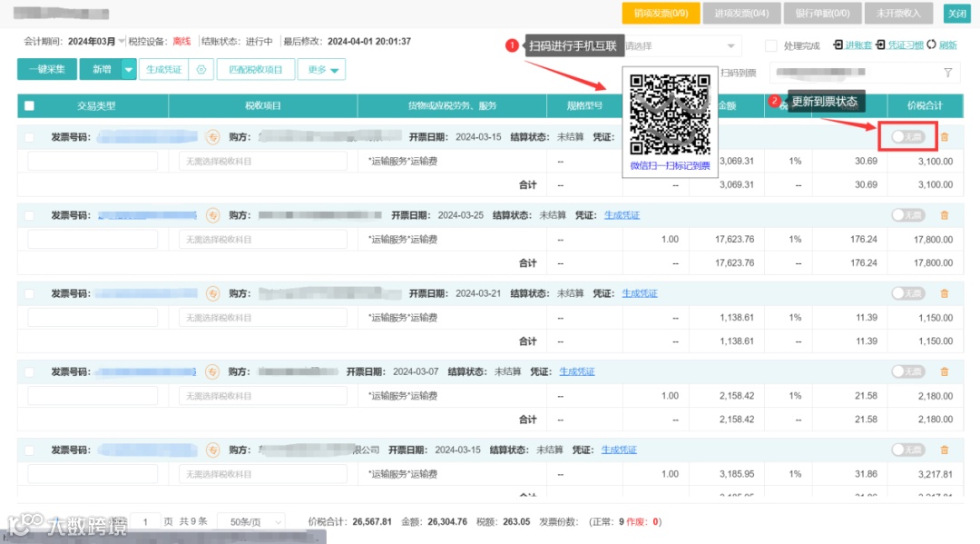Click the 新增 button
The height and width of the screenshot is (544, 980).
click(102, 69)
